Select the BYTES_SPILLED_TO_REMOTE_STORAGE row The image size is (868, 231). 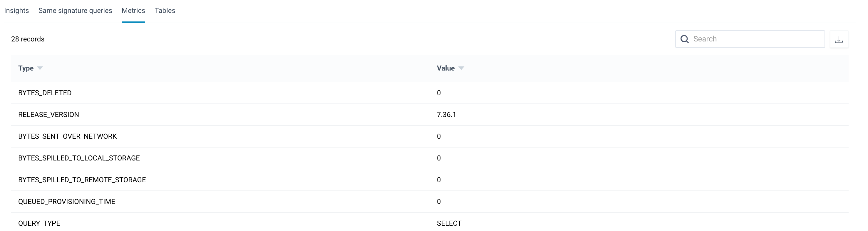82,180
